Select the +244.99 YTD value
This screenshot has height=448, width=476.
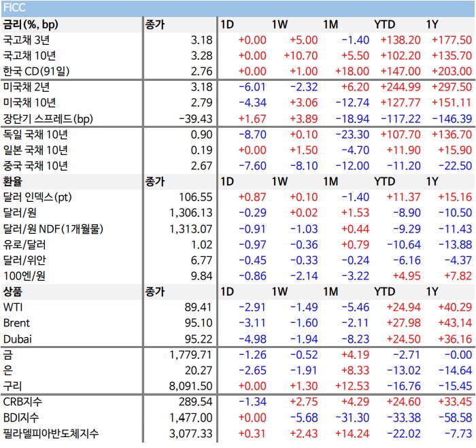[401, 87]
